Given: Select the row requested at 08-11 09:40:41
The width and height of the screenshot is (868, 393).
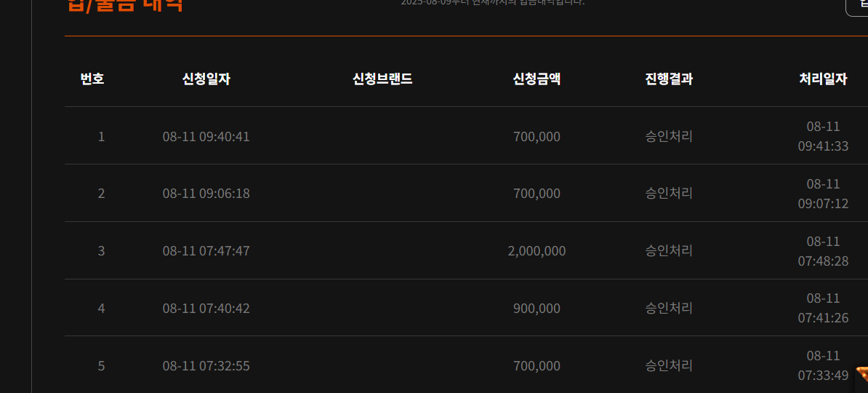Looking at the screenshot, I should [x=466, y=136].
